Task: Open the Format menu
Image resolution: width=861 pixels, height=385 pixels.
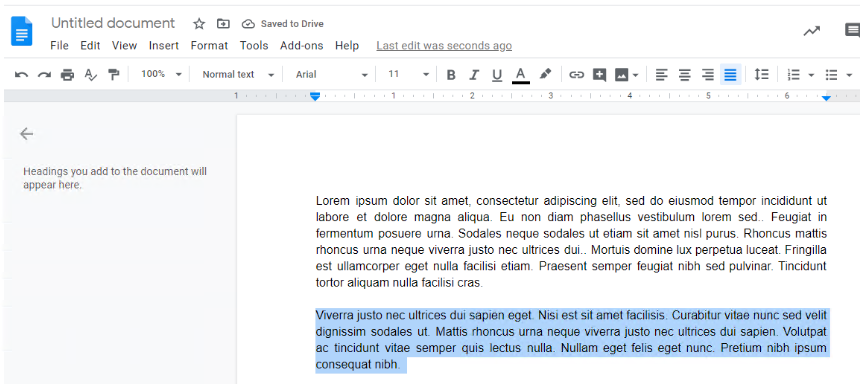Action: [x=209, y=46]
